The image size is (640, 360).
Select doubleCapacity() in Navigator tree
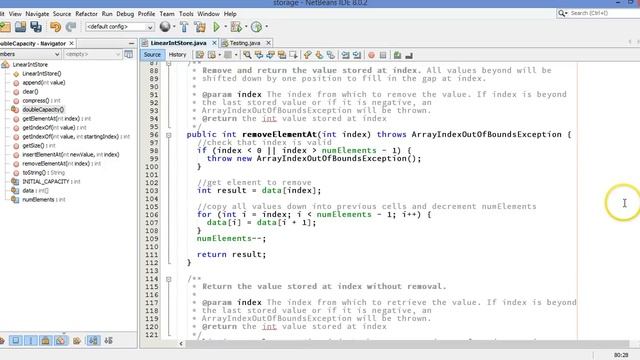tap(43, 109)
